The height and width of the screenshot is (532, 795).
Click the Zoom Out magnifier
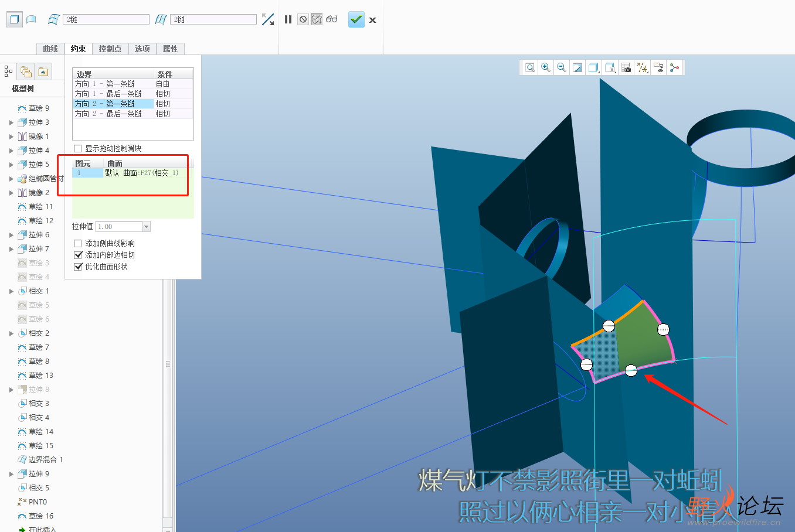pyautogui.click(x=562, y=67)
